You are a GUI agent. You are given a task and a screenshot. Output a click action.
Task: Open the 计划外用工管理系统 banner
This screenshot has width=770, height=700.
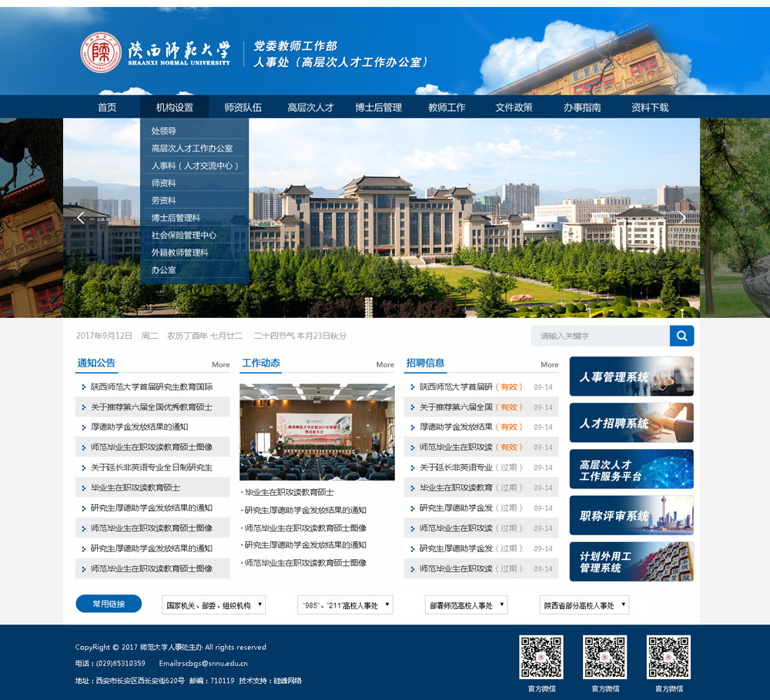[631, 561]
